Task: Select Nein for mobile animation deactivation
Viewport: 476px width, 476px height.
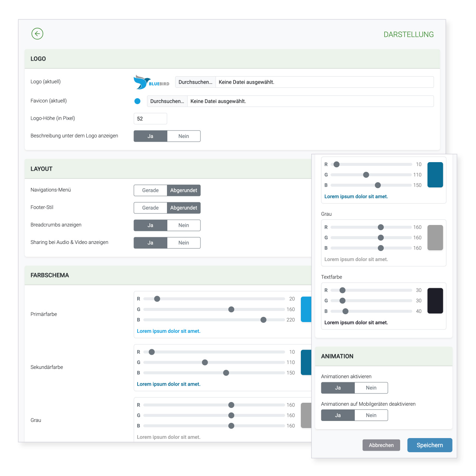Action: coord(371,415)
